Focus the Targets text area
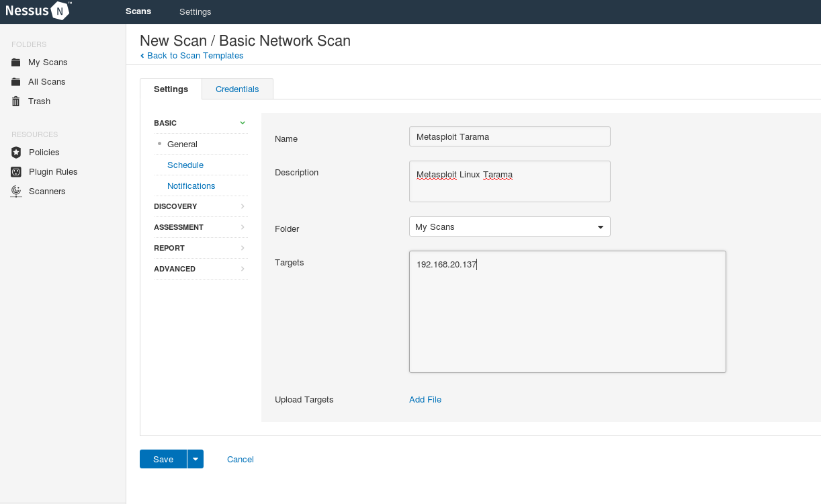The width and height of the screenshot is (821, 504). (568, 312)
